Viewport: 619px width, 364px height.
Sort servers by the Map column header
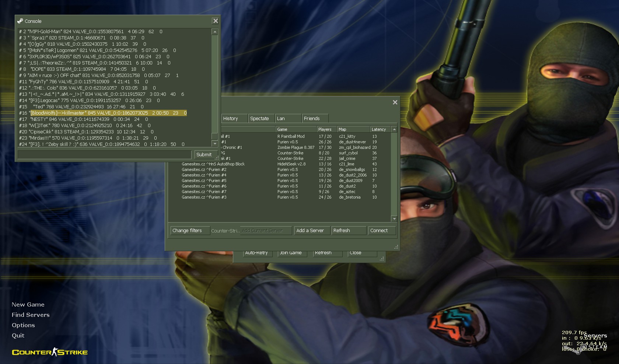click(353, 129)
